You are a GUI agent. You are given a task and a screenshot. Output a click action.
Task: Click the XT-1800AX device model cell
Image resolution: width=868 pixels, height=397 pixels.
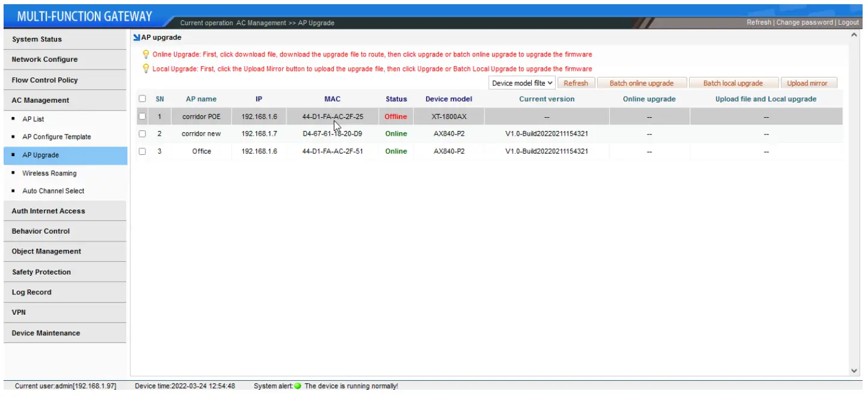click(x=449, y=117)
